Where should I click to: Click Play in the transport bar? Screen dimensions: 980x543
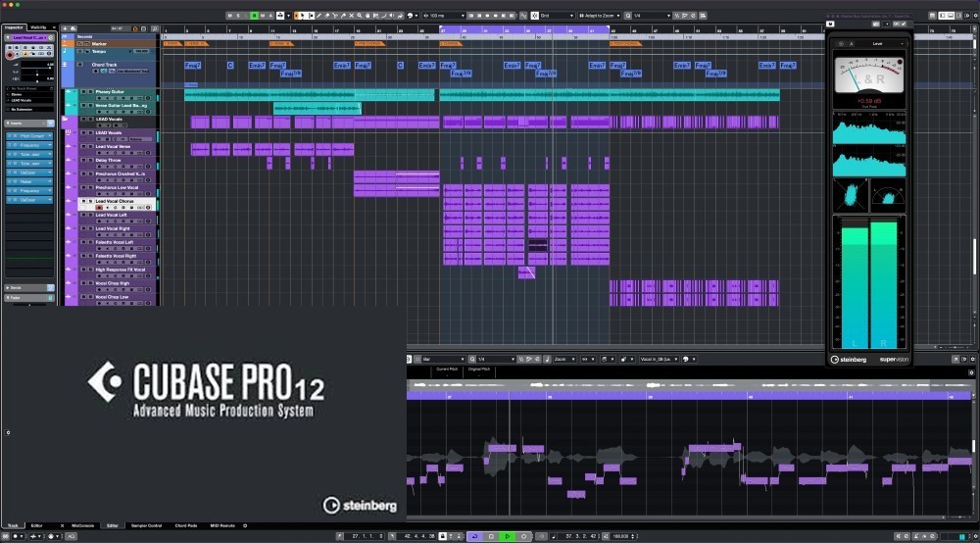pos(508,536)
